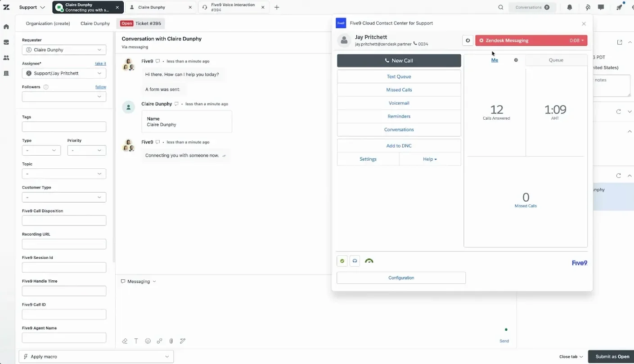Open the emoji picker in composer
This screenshot has width=634, height=364.
(148, 341)
